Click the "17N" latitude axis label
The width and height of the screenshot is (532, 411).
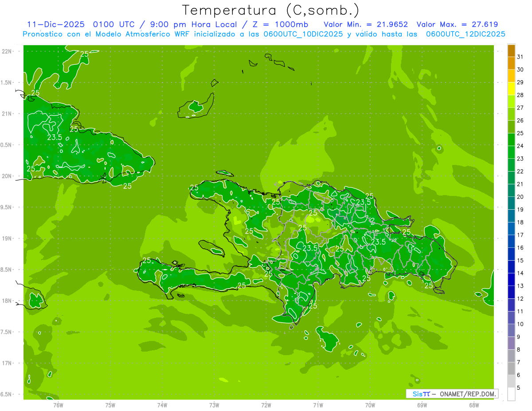pyautogui.click(x=7, y=363)
